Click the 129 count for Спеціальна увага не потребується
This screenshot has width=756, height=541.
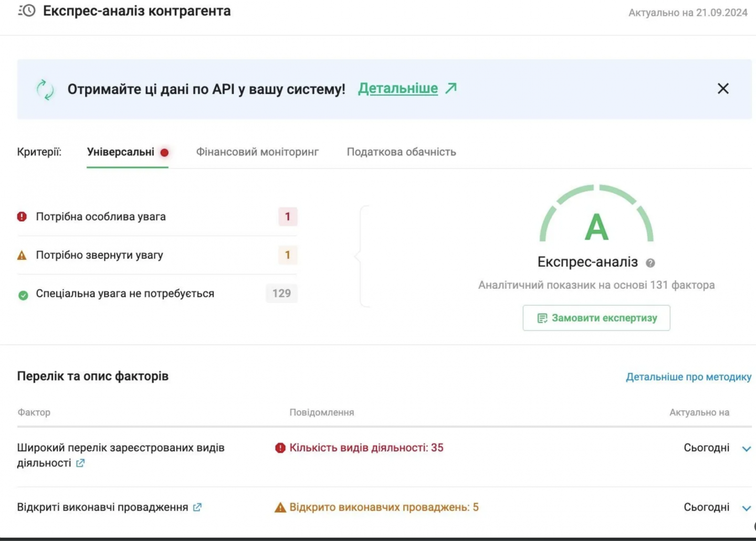281,293
